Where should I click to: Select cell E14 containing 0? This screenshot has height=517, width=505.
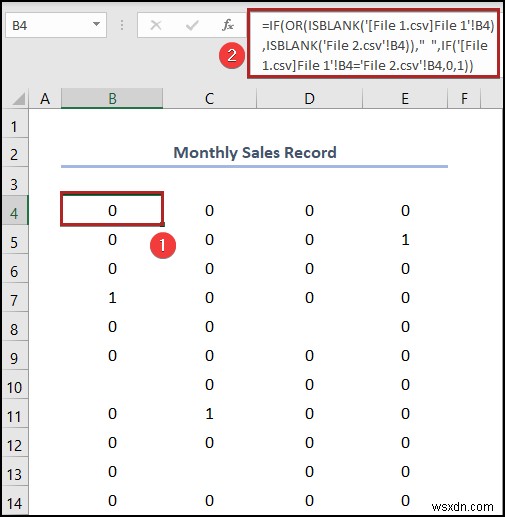point(405,500)
